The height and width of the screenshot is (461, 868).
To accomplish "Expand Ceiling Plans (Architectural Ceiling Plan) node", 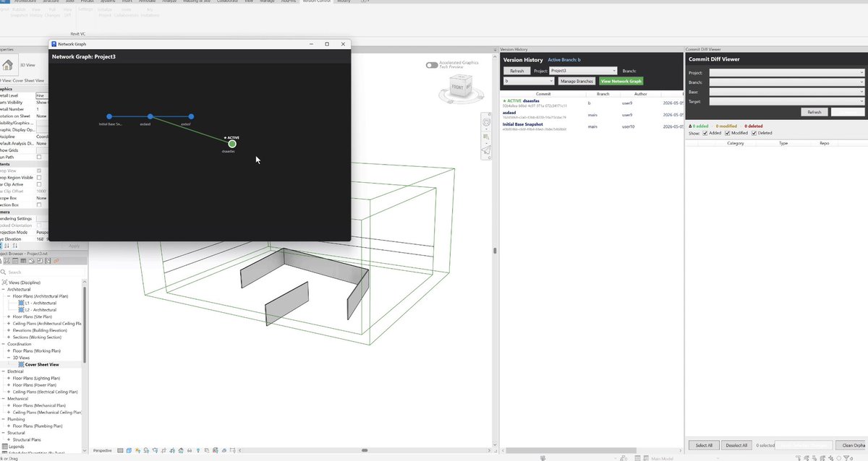I will click(9, 323).
